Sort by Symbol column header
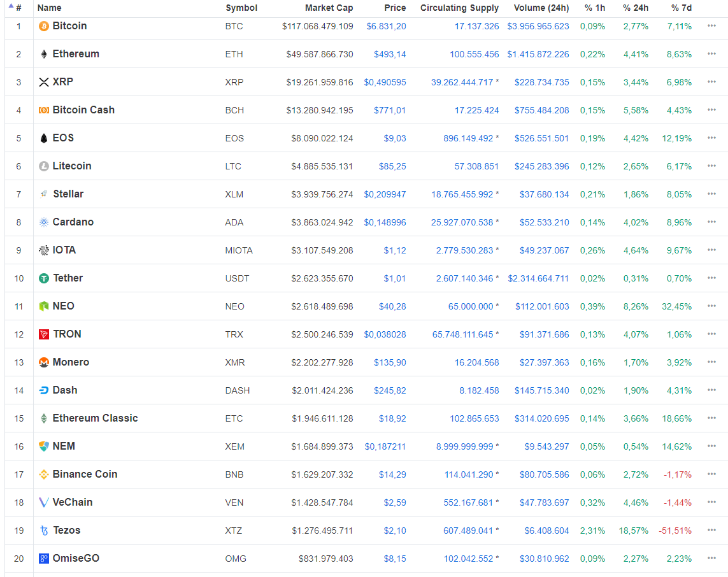 [241, 8]
